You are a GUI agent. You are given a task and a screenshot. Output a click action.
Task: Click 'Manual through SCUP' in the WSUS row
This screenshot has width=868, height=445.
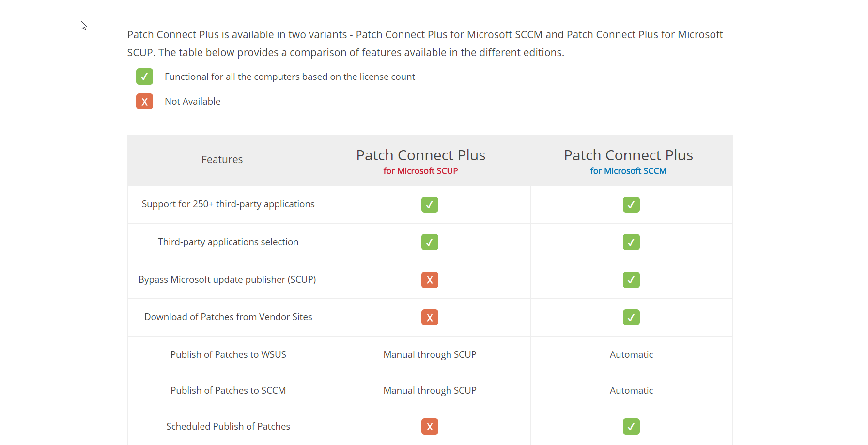pyautogui.click(x=430, y=354)
